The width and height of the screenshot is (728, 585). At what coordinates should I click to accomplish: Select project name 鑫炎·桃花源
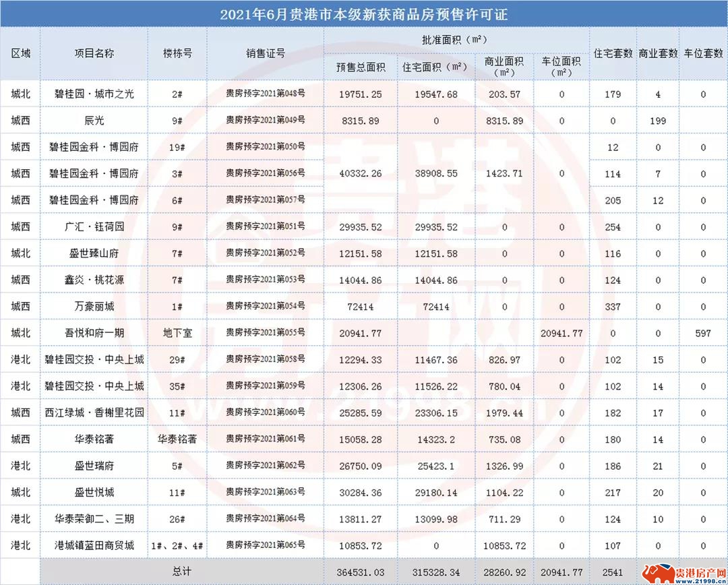point(94,280)
